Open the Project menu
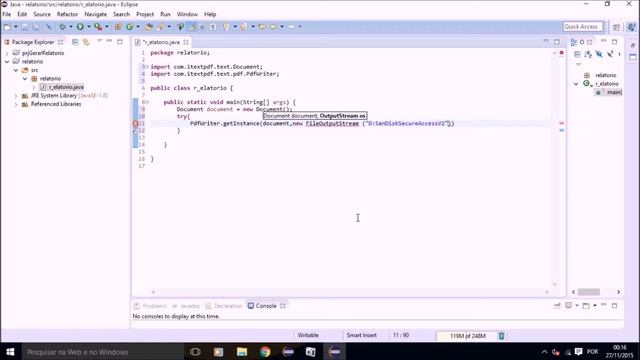 145,14
